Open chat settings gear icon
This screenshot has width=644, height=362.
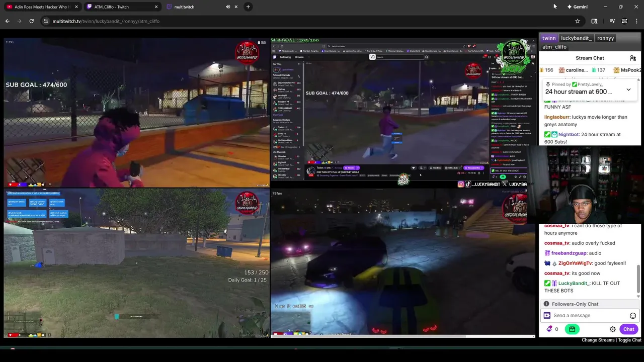613,329
